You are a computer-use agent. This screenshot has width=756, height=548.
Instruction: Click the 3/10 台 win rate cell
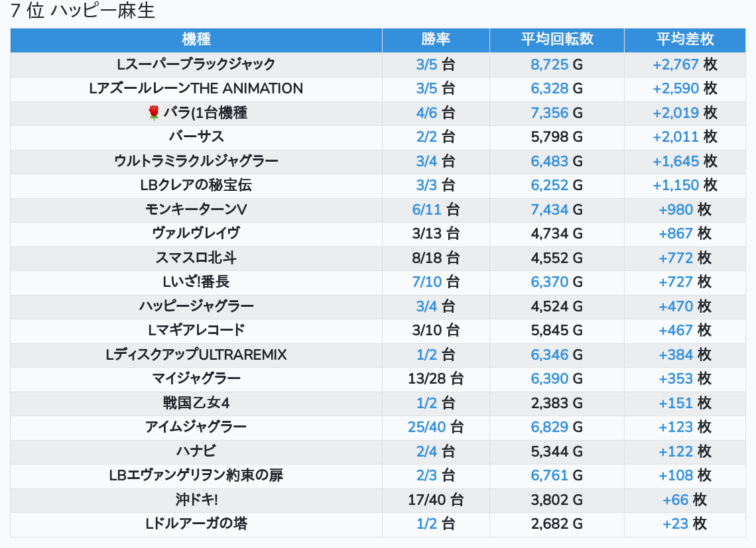click(x=436, y=331)
